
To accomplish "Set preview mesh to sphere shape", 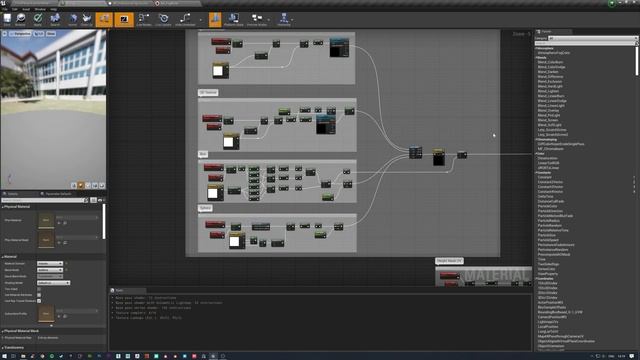I will pyautogui.click(x=81, y=185).
